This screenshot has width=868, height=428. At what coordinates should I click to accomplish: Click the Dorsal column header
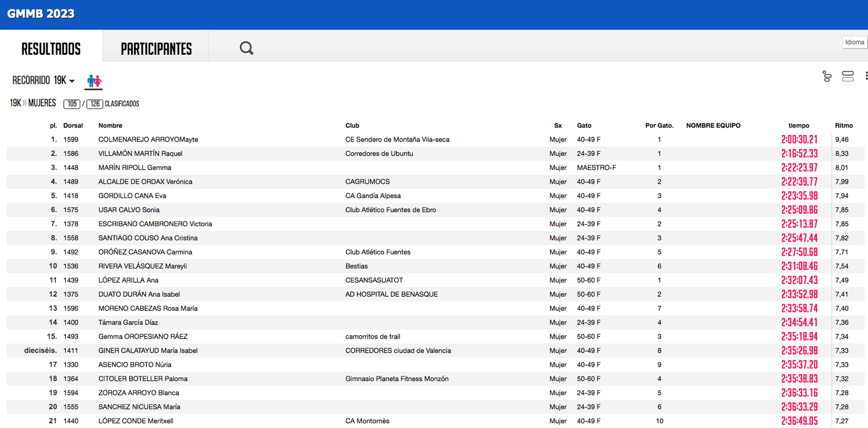point(73,125)
